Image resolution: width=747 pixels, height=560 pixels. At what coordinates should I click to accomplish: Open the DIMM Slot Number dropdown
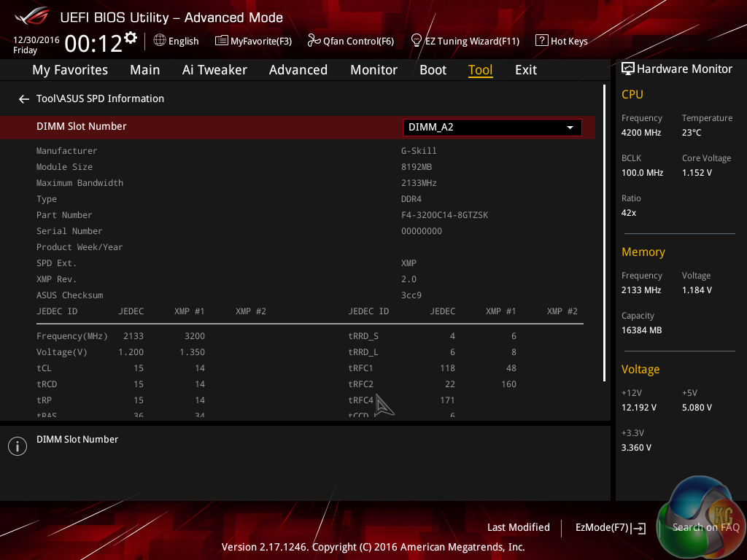point(492,127)
